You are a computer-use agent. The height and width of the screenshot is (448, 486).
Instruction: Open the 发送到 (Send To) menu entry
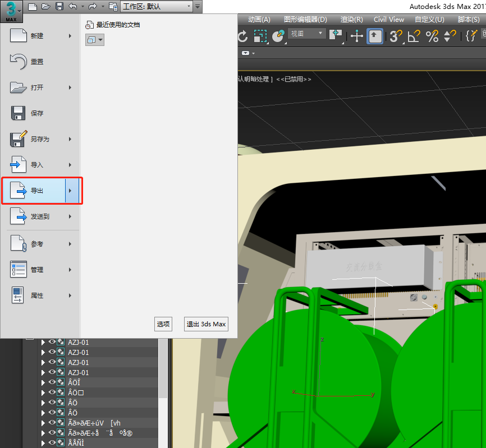[40, 216]
